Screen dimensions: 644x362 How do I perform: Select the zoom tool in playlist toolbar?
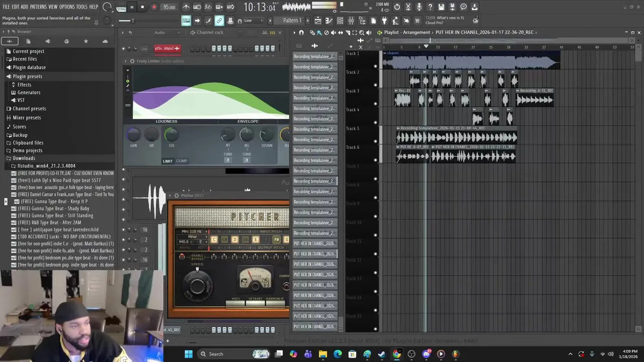pos(362,33)
